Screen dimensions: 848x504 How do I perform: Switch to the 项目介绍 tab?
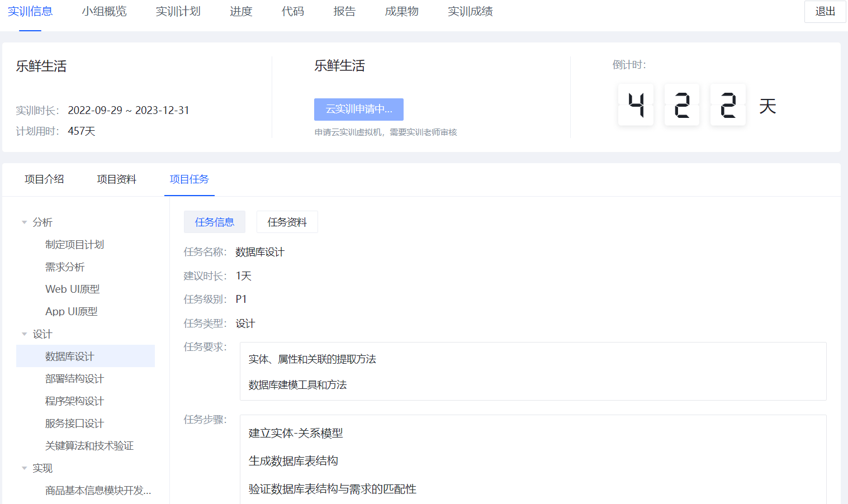[x=44, y=179]
